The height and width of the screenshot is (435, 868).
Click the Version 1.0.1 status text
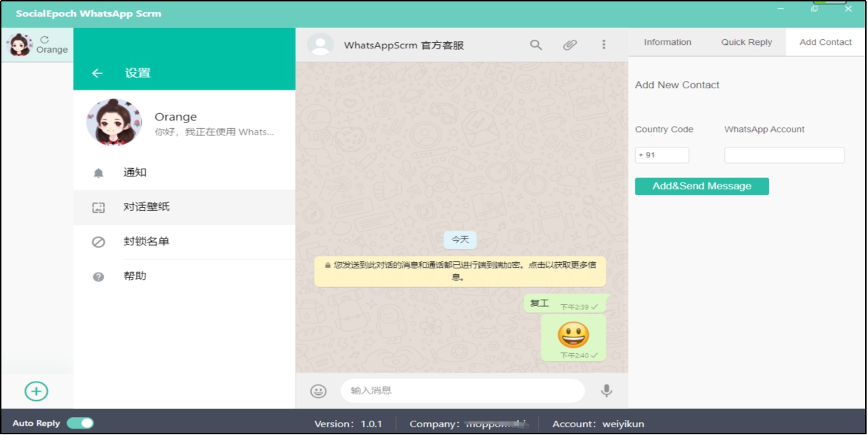(x=348, y=424)
